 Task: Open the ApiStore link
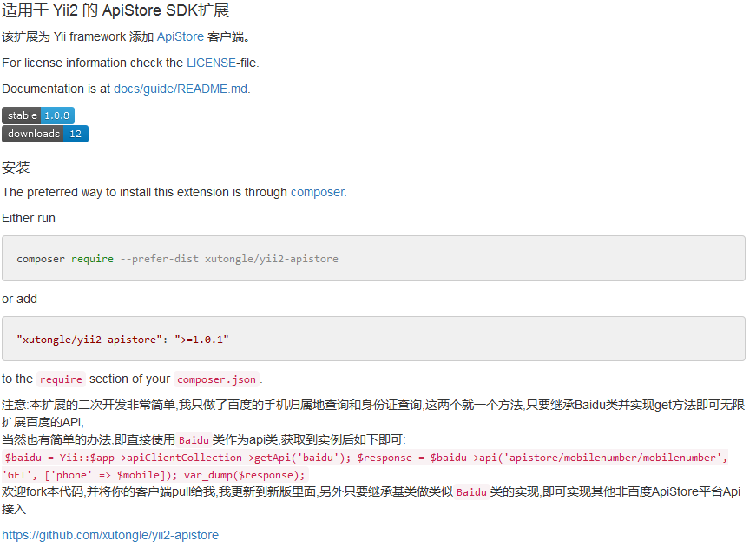coord(181,36)
